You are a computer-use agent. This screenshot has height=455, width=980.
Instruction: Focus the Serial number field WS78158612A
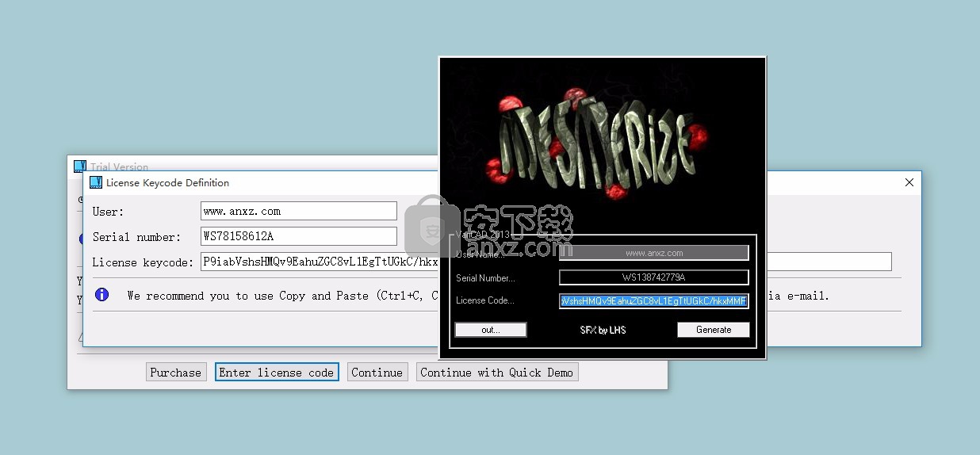(299, 236)
